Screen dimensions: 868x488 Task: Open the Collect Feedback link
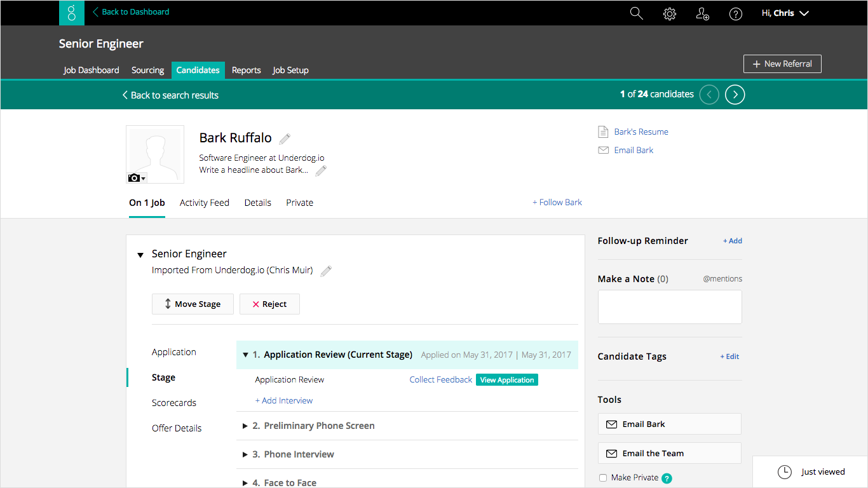(x=440, y=380)
